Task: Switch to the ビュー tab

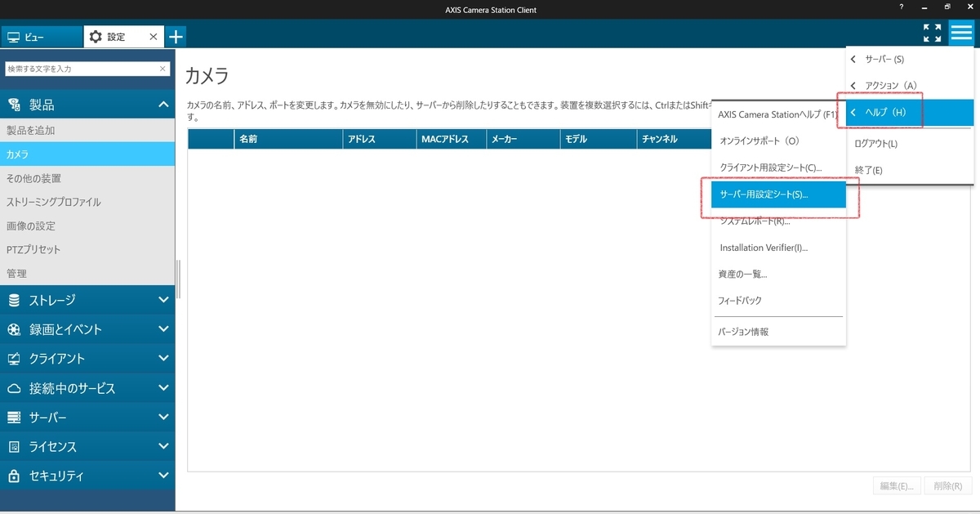Action: (42, 37)
